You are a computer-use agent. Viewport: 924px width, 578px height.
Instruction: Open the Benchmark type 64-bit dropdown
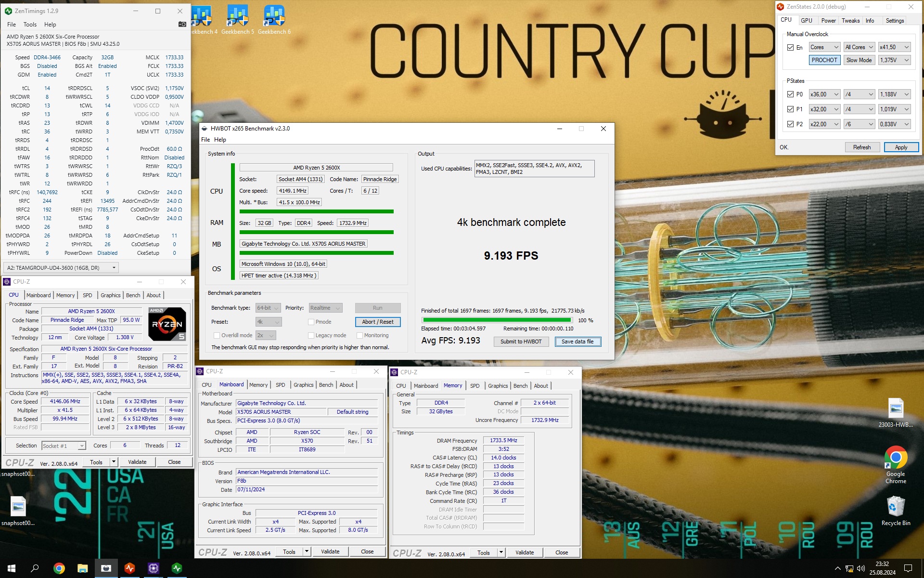pos(269,308)
